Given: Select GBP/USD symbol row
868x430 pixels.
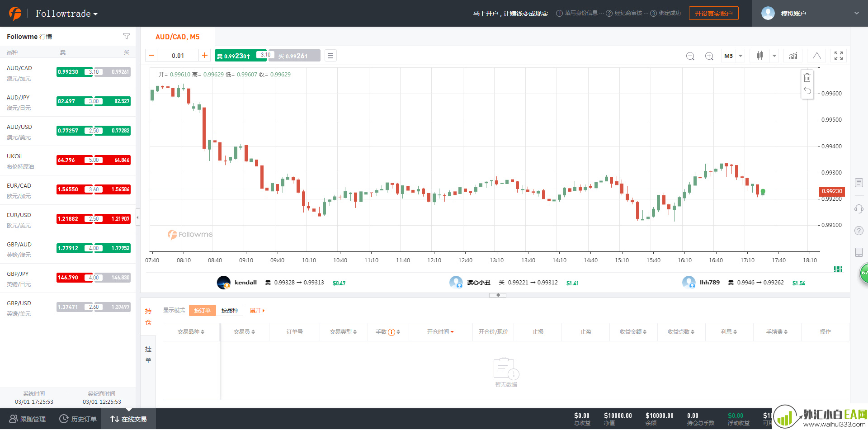Looking at the screenshot, I should point(68,307).
